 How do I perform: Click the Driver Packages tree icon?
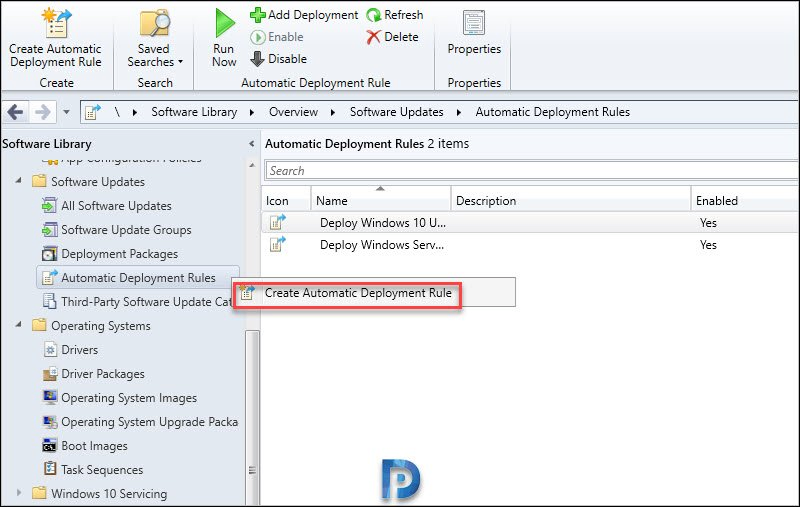(x=49, y=373)
